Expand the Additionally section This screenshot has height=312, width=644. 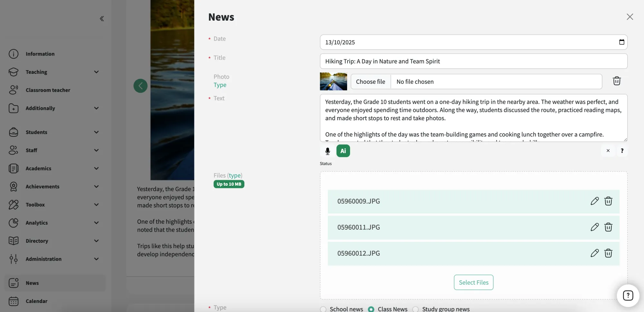click(54, 108)
